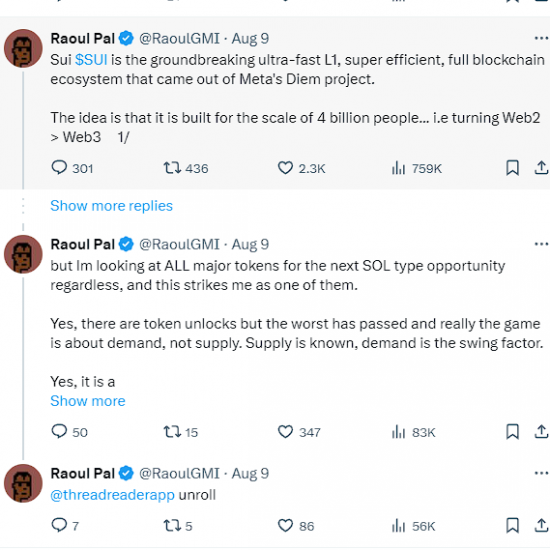The image size is (550, 550).
Task: Bookmark the @threadreaderapp unroll tweet
Action: (x=512, y=525)
